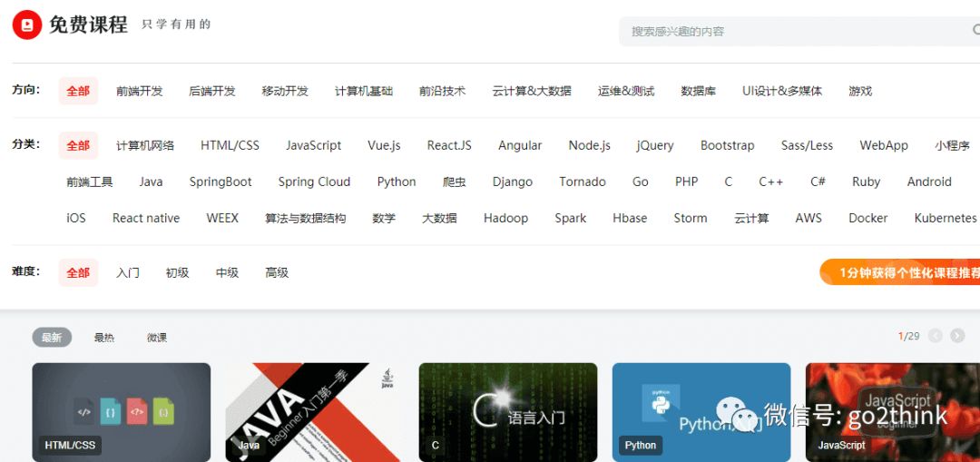The image size is (980, 462).
Task: Choose 高级 difficulty level
Action: (277, 272)
